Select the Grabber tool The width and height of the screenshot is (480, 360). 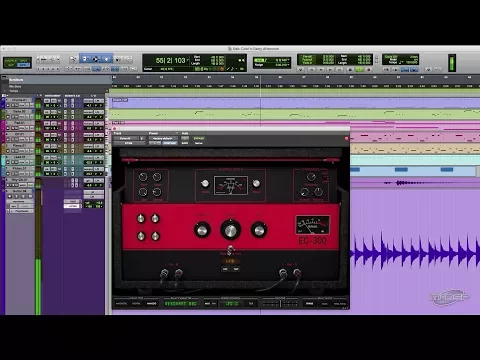pyautogui.click(x=107, y=59)
